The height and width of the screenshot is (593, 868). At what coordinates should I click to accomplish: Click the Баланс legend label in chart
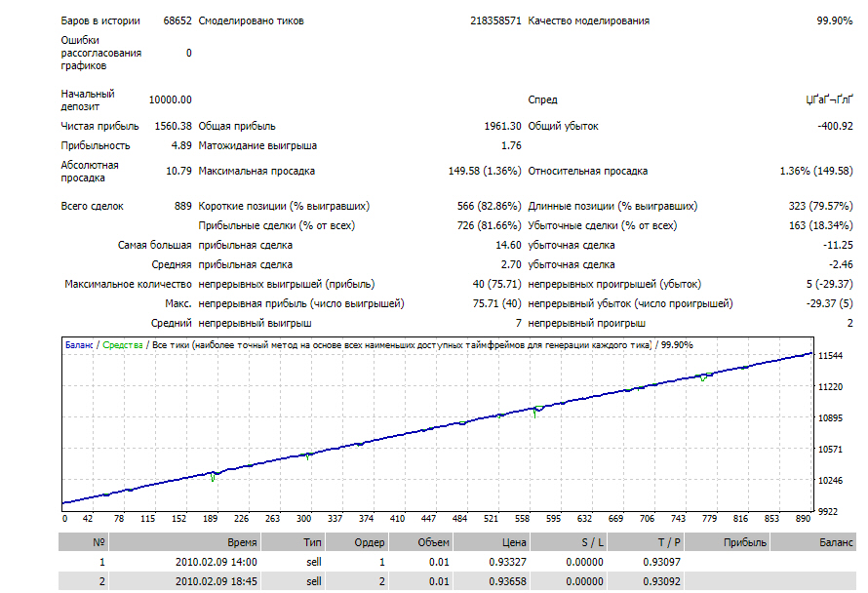[x=79, y=345]
